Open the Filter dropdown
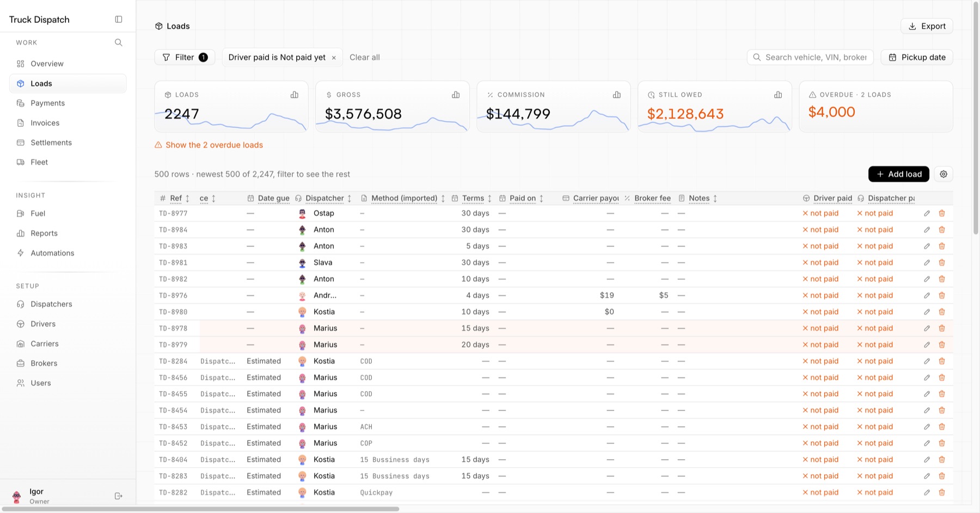The width and height of the screenshot is (980, 513). coord(185,57)
